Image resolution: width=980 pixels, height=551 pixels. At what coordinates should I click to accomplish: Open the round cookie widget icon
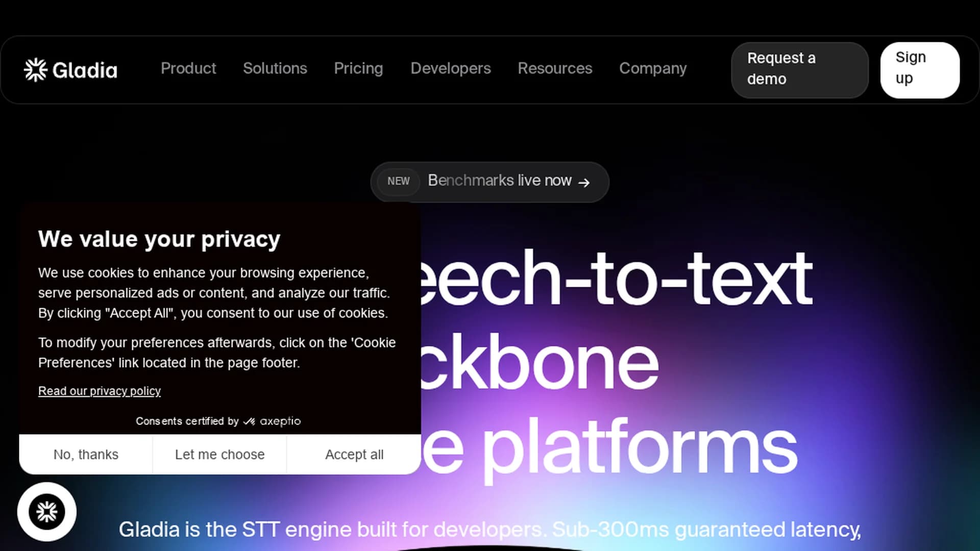pyautogui.click(x=47, y=512)
